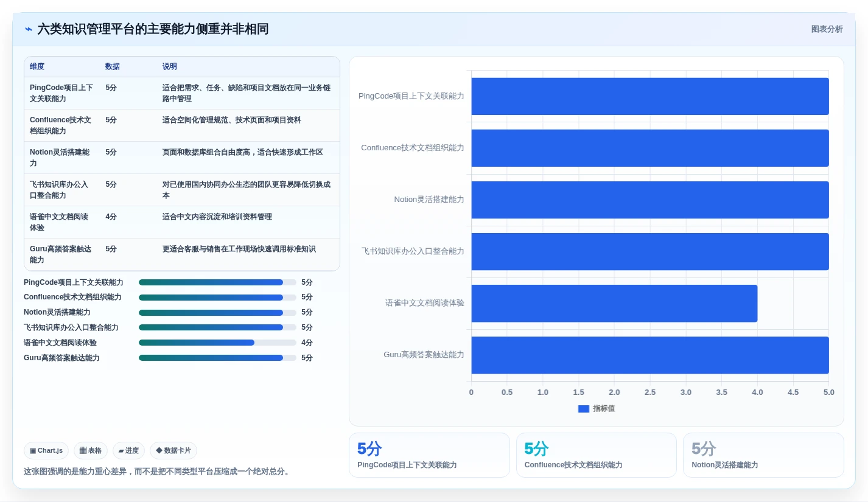Select the 进度 tag chip

(x=128, y=450)
